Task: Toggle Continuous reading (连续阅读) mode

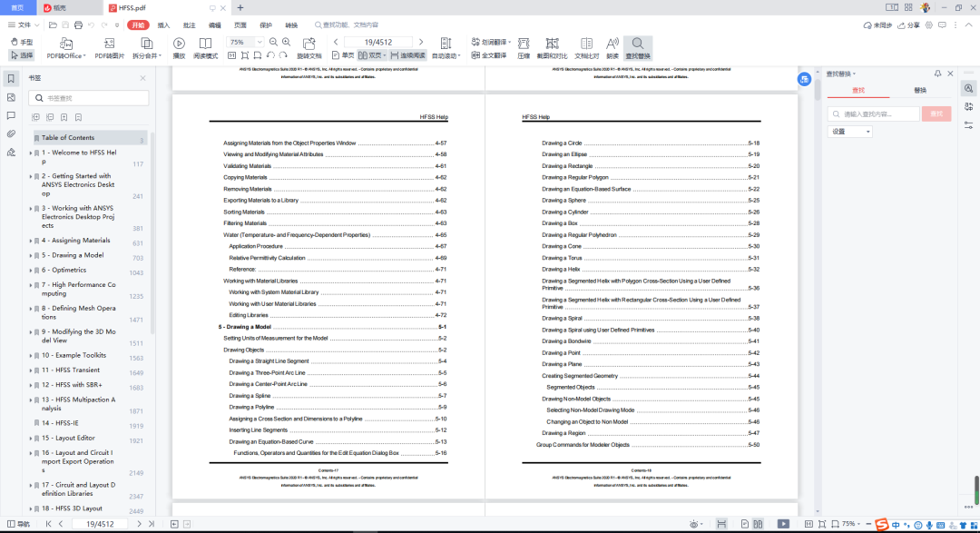Action: click(408, 55)
